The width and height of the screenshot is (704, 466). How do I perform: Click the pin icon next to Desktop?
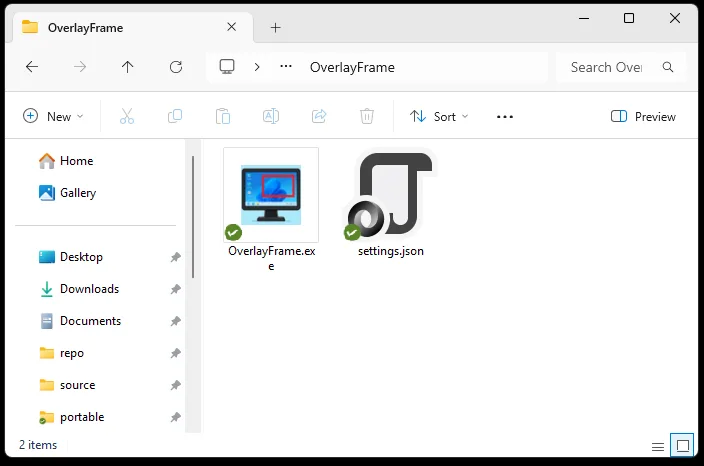click(x=176, y=257)
